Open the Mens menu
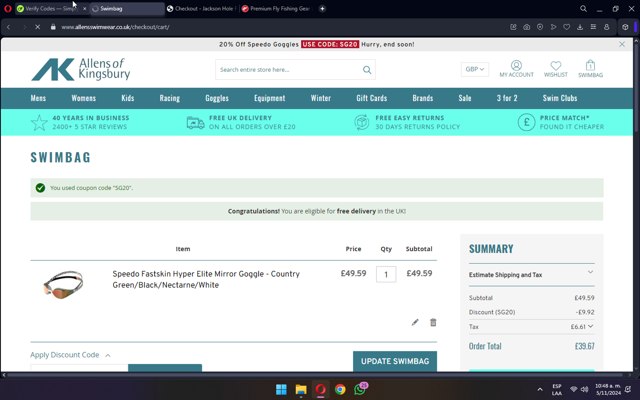Viewport: 640px width, 400px height. (38, 98)
